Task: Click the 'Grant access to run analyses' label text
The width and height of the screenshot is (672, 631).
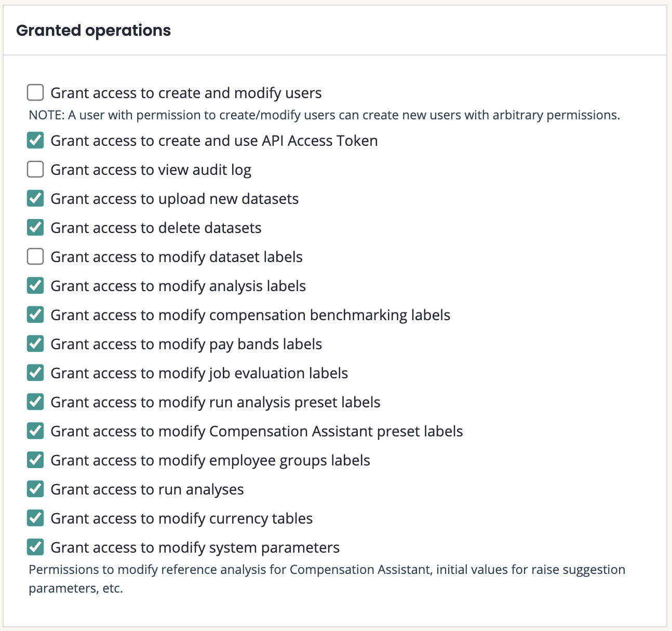Action: (147, 490)
